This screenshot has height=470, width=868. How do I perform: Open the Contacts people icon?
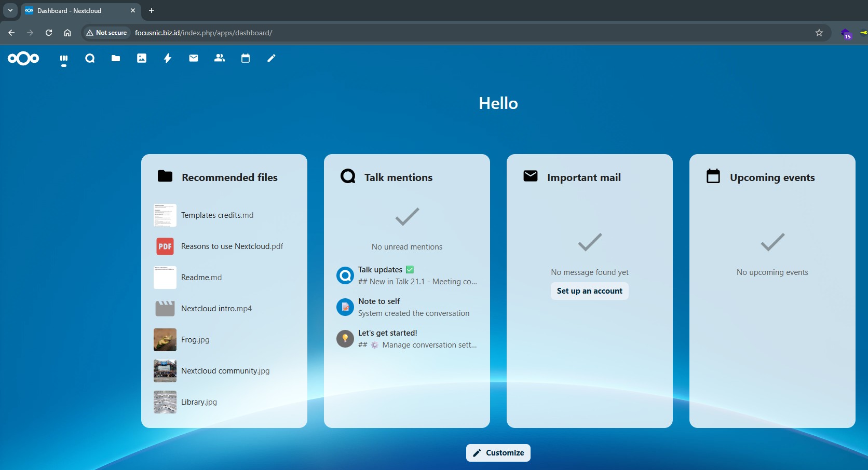coord(220,59)
